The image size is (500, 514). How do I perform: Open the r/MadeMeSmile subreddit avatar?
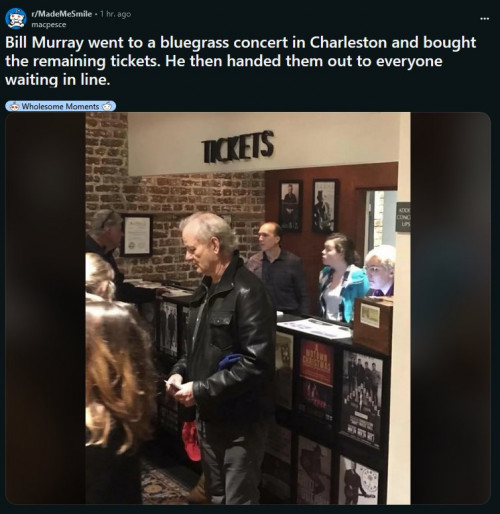[x=16, y=19]
